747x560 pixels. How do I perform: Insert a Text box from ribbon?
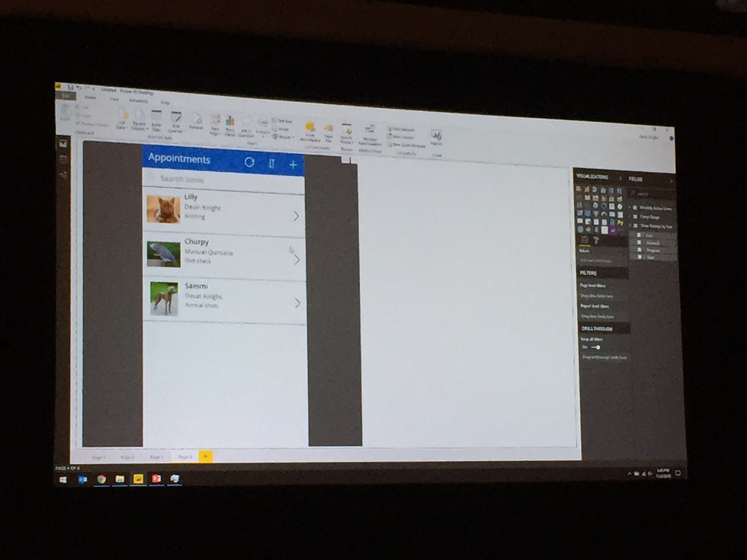tap(283, 121)
